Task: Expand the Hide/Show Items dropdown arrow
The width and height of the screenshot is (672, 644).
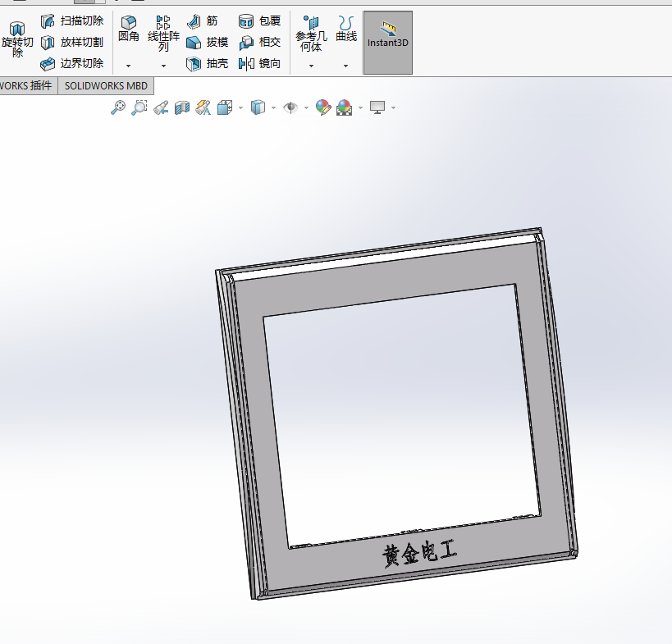Action: 306,107
